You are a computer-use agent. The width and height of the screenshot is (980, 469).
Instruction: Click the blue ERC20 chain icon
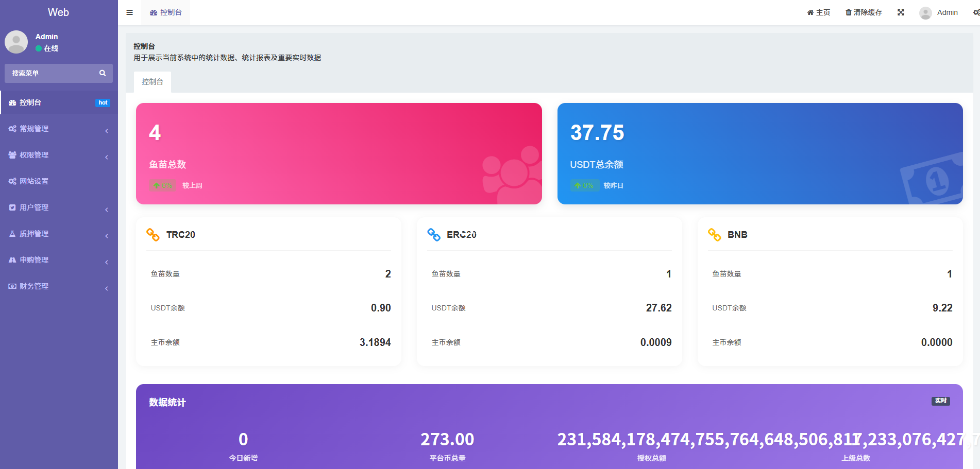tap(434, 235)
